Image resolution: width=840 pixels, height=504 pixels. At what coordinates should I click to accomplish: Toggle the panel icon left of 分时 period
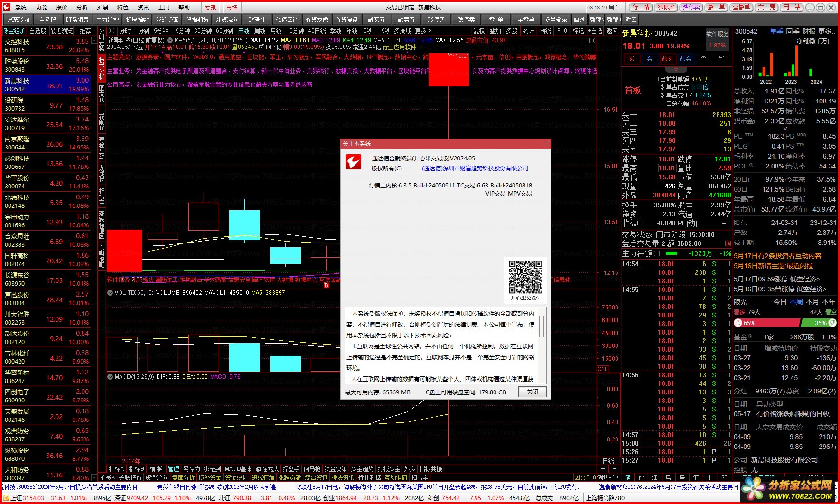(x=112, y=31)
